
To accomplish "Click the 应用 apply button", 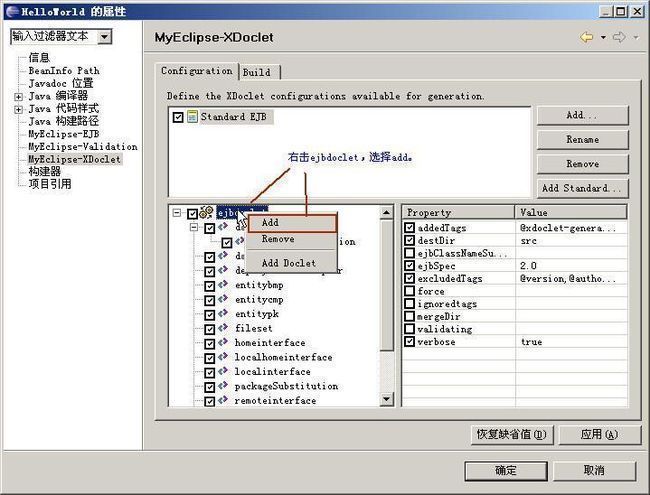I will pos(599,434).
